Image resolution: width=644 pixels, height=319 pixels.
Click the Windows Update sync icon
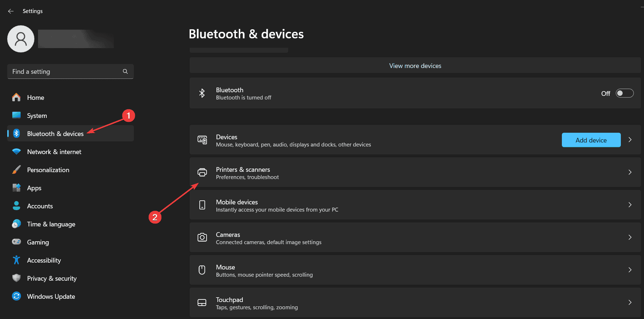pyautogui.click(x=16, y=296)
